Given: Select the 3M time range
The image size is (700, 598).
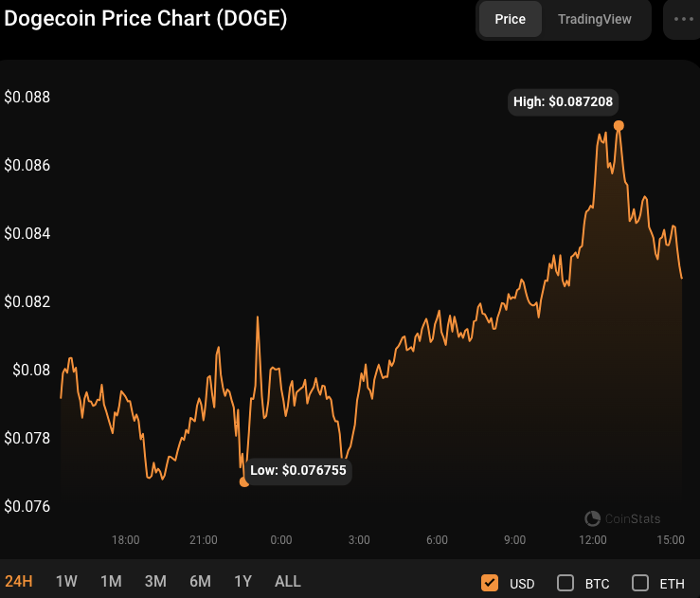Looking at the screenshot, I should coord(155,581).
